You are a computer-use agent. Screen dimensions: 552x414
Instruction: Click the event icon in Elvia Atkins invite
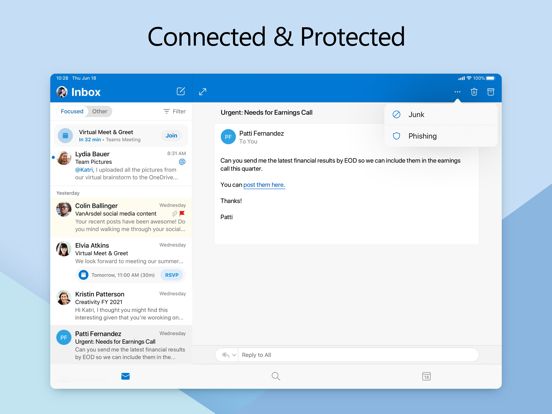click(83, 275)
